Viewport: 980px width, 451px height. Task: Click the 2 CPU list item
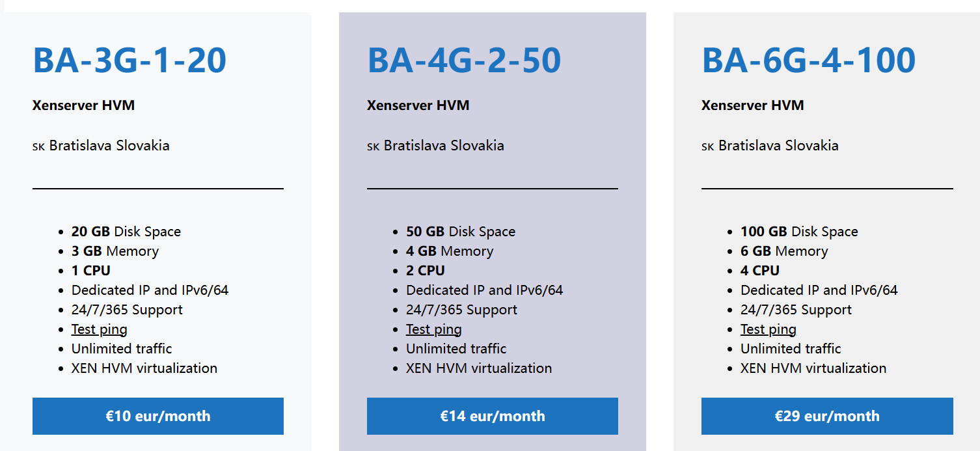click(x=426, y=271)
